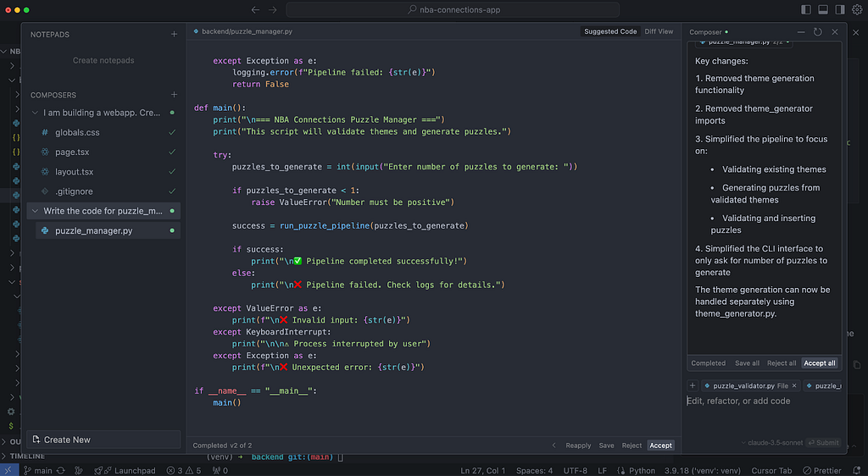Expand the puzzle_manager.py 2/2 file dropdown

pyautogui.click(x=744, y=42)
